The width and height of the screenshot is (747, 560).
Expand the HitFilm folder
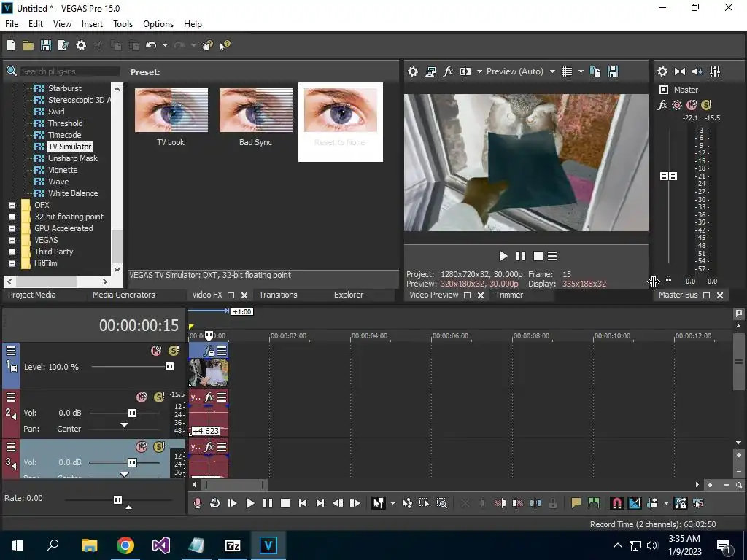[12, 263]
